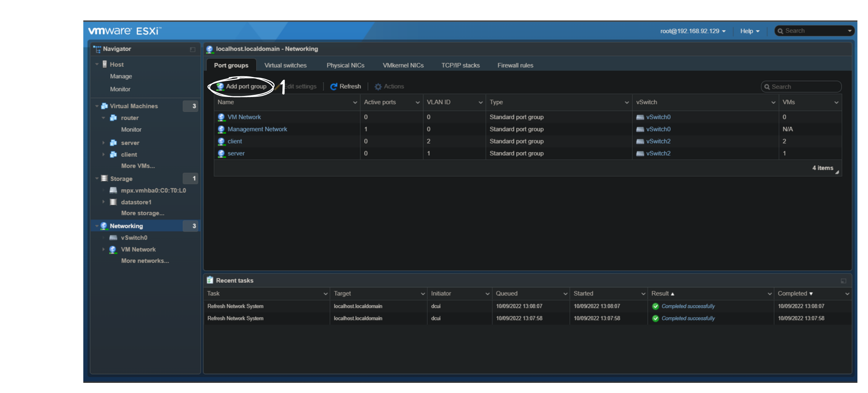868x393 pixels.
Task: Click the server VM icon in Navigator
Action: pyautogui.click(x=113, y=143)
